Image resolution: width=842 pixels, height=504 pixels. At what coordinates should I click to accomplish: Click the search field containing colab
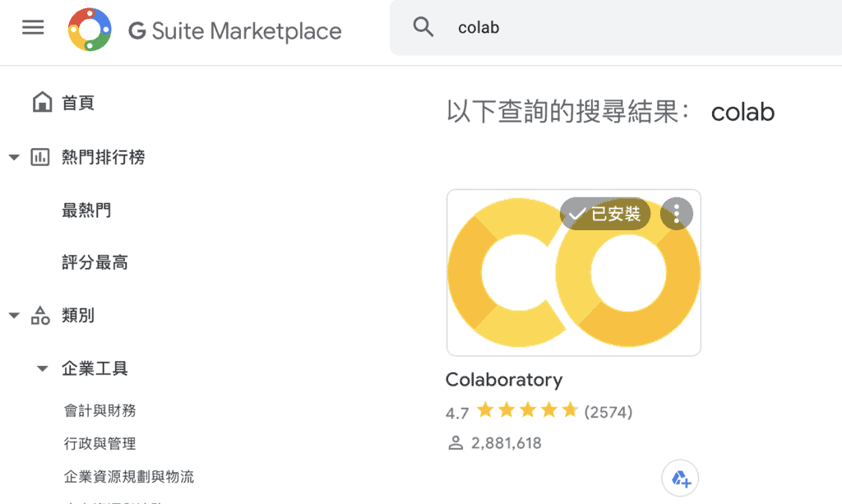click(x=615, y=27)
